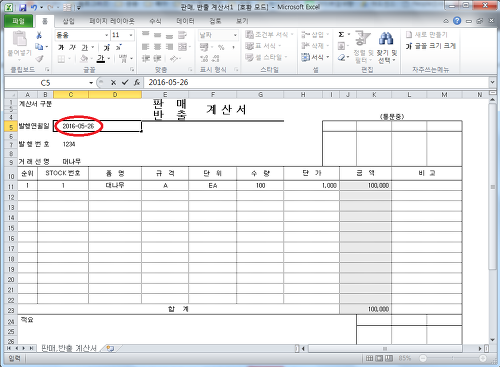Decrease indent in alignment group
The width and height of the screenshot is (500, 367).
[x=146, y=59]
